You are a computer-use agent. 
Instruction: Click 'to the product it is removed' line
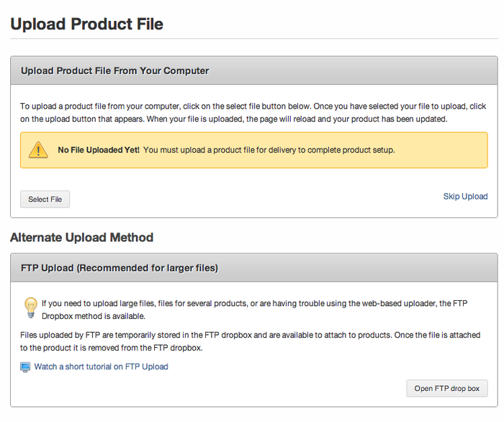[x=111, y=348]
